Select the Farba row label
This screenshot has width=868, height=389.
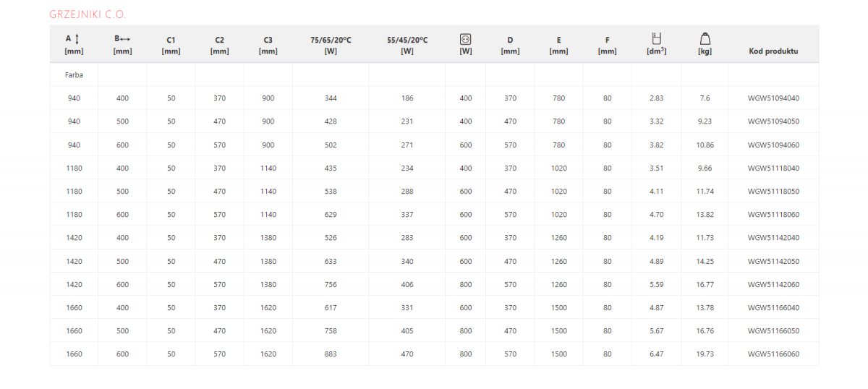(74, 74)
